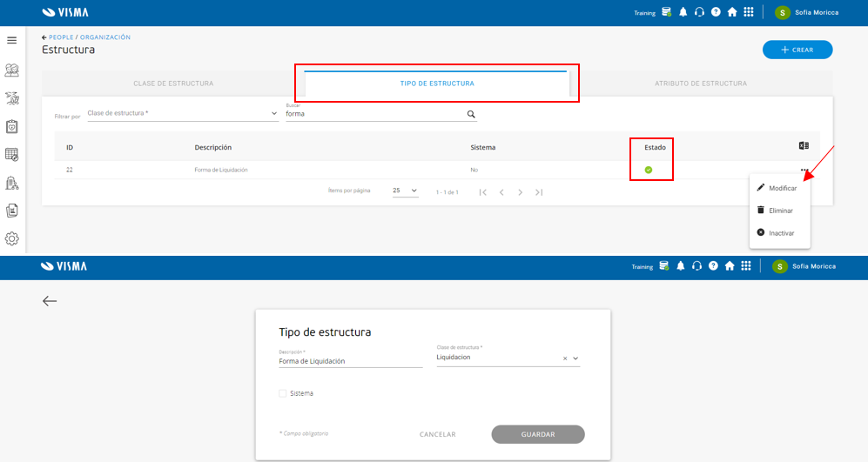
Task: Switch to the 'Clase de estructura' tab
Action: coord(173,84)
